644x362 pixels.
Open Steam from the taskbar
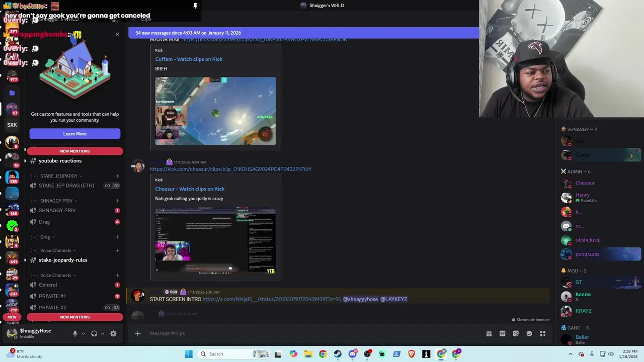click(338, 354)
